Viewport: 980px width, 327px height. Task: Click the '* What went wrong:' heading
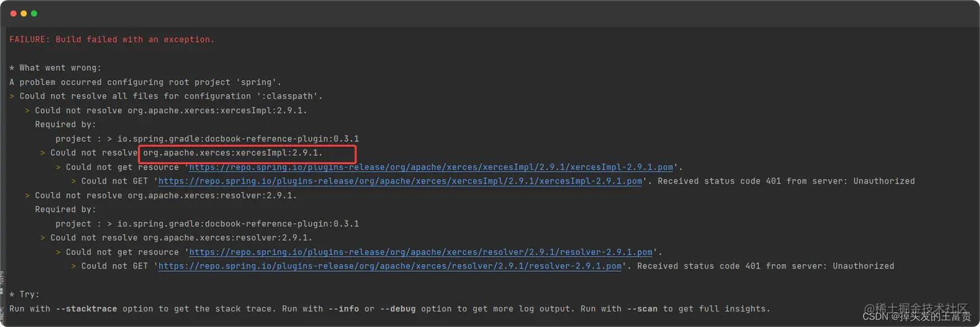(x=55, y=68)
